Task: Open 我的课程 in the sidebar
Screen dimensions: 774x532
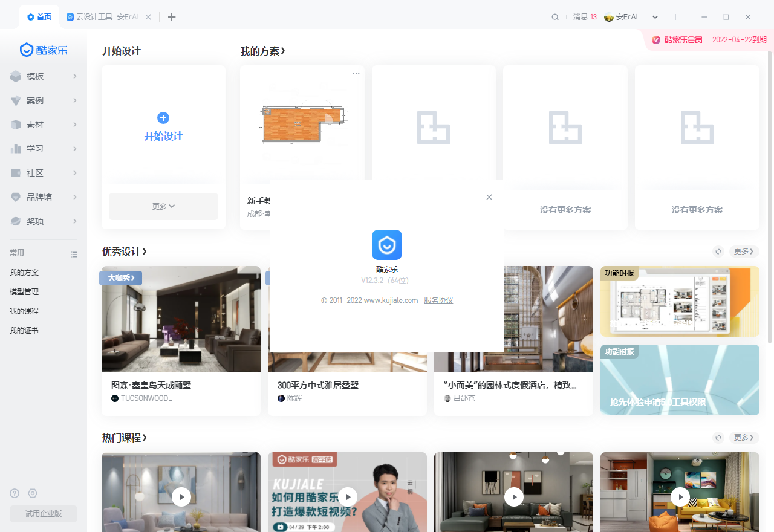Action: 24,311
